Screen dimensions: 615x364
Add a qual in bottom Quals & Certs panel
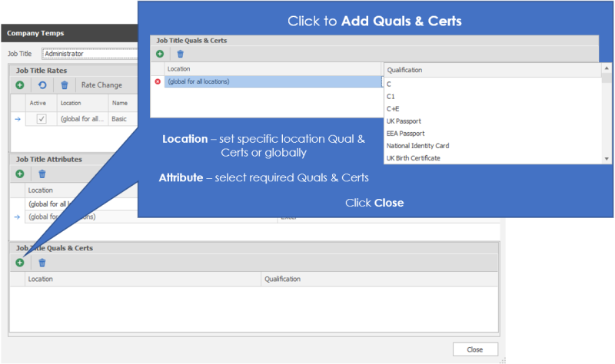19,263
